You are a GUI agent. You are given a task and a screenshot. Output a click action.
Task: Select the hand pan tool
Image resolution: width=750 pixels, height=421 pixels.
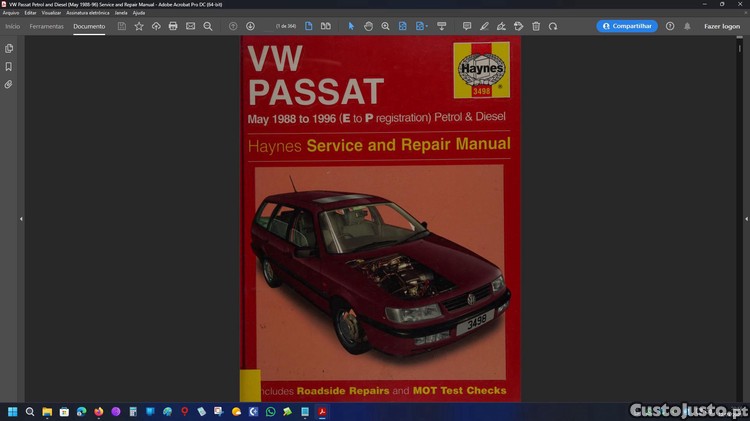click(x=368, y=26)
